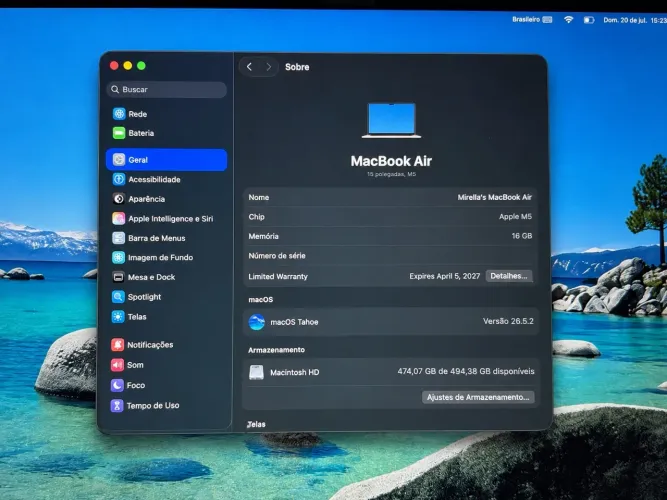The image size is (667, 500).
Task: Click the macOS Tahoe icon
Action: pyautogui.click(x=257, y=322)
